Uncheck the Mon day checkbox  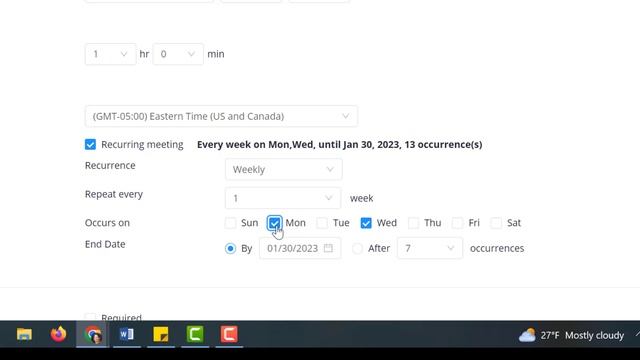pyautogui.click(x=274, y=223)
